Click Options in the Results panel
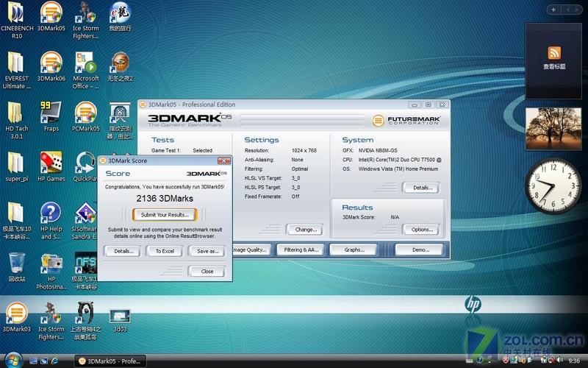Image resolution: width=588 pixels, height=368 pixels. (x=421, y=230)
